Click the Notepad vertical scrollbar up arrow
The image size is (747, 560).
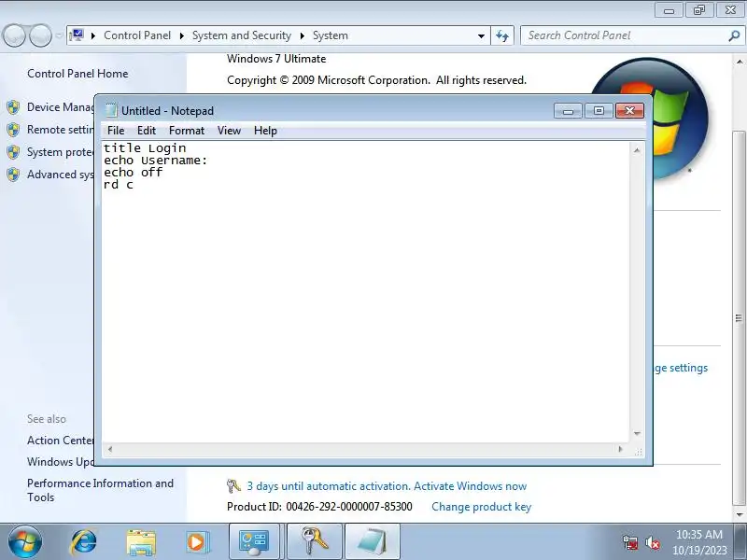pyautogui.click(x=637, y=150)
